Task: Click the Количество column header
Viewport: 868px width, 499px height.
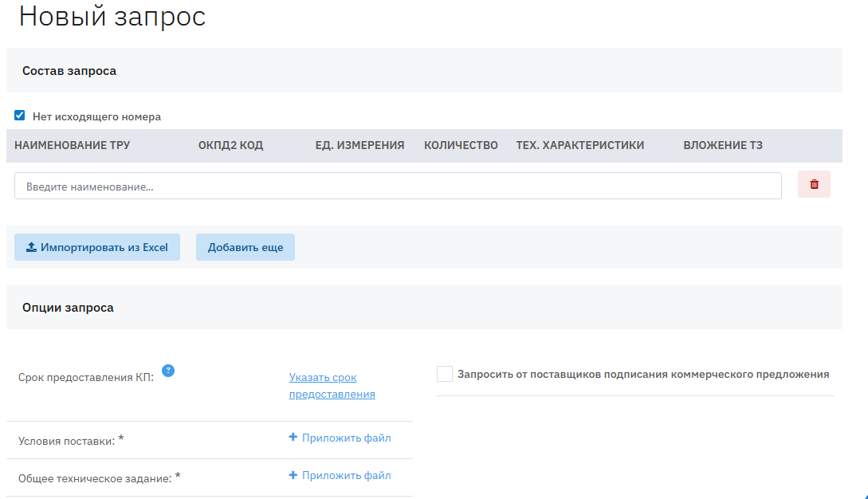Action: pyautogui.click(x=461, y=145)
